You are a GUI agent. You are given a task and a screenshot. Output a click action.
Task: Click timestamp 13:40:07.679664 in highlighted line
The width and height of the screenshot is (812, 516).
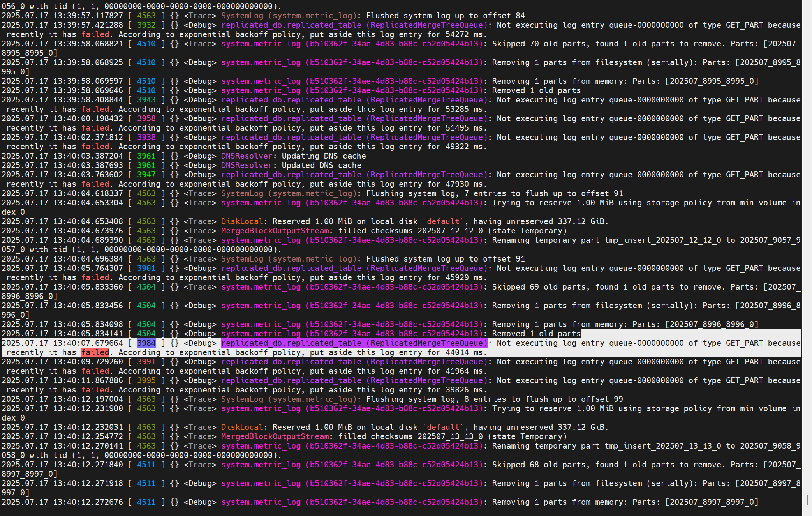tap(88, 343)
